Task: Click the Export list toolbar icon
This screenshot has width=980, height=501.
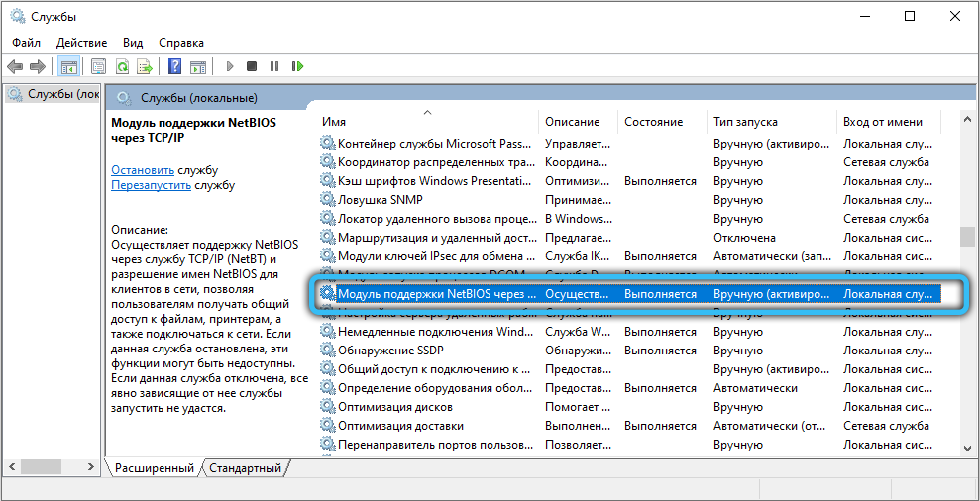Action: pyautogui.click(x=145, y=66)
